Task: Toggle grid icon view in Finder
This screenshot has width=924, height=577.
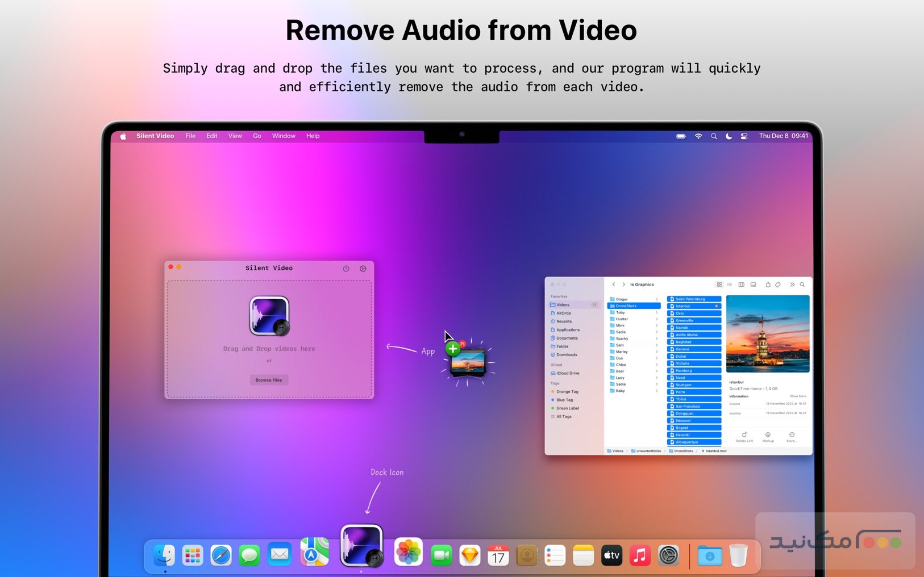Action: pyautogui.click(x=719, y=285)
